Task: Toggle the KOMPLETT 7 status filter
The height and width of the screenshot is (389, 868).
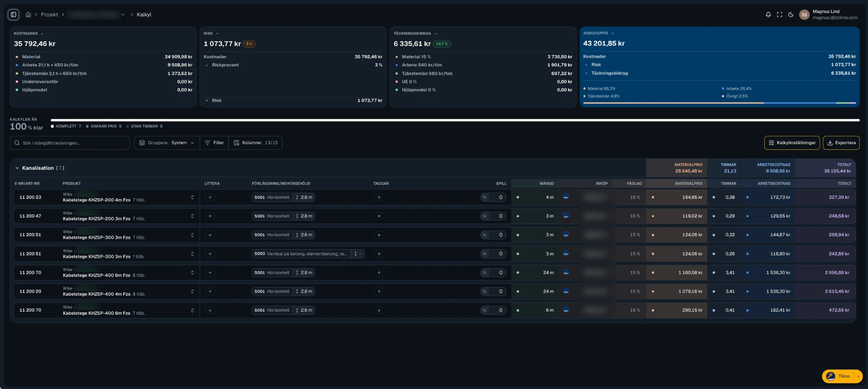Action: pos(66,126)
